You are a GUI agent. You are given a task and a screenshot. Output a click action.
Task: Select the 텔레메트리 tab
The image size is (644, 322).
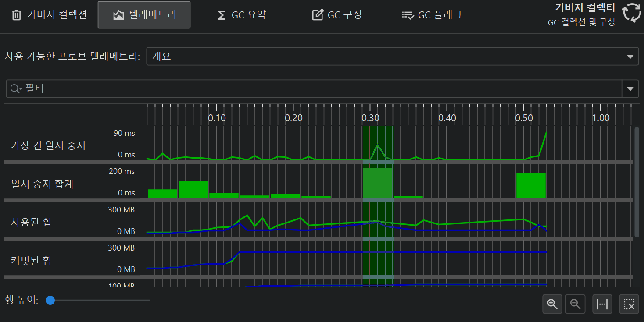[144, 15]
